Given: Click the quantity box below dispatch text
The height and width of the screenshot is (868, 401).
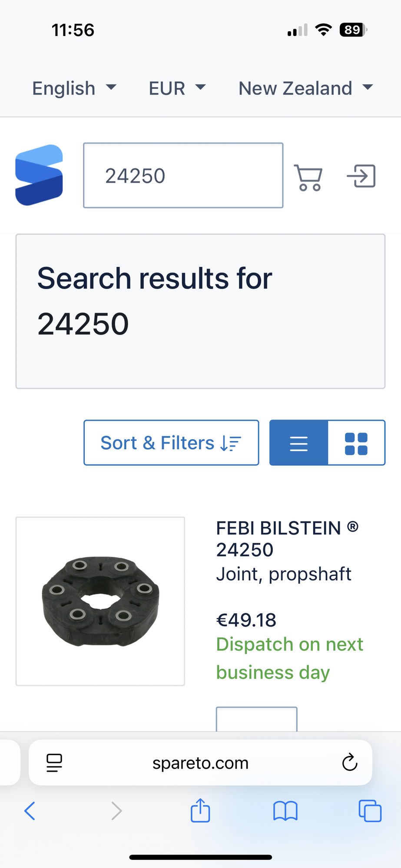Looking at the screenshot, I should pyautogui.click(x=257, y=719).
